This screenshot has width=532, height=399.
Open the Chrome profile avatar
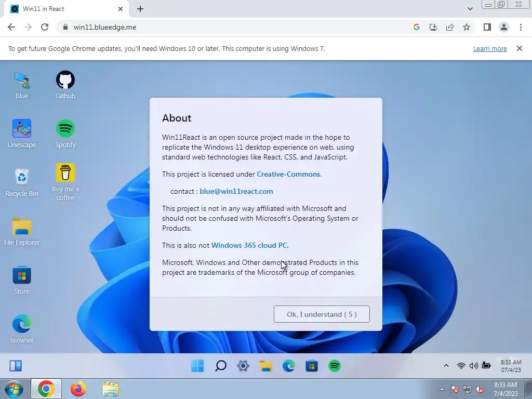[504, 27]
